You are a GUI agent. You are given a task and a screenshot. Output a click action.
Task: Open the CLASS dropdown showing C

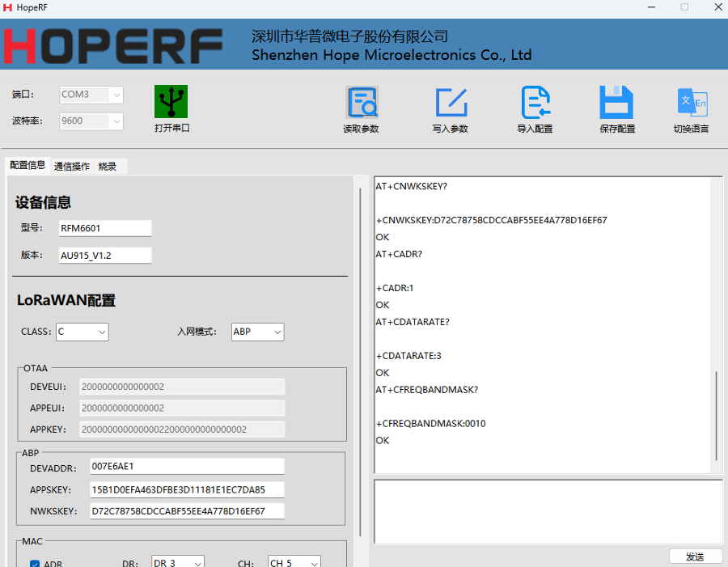pos(83,332)
